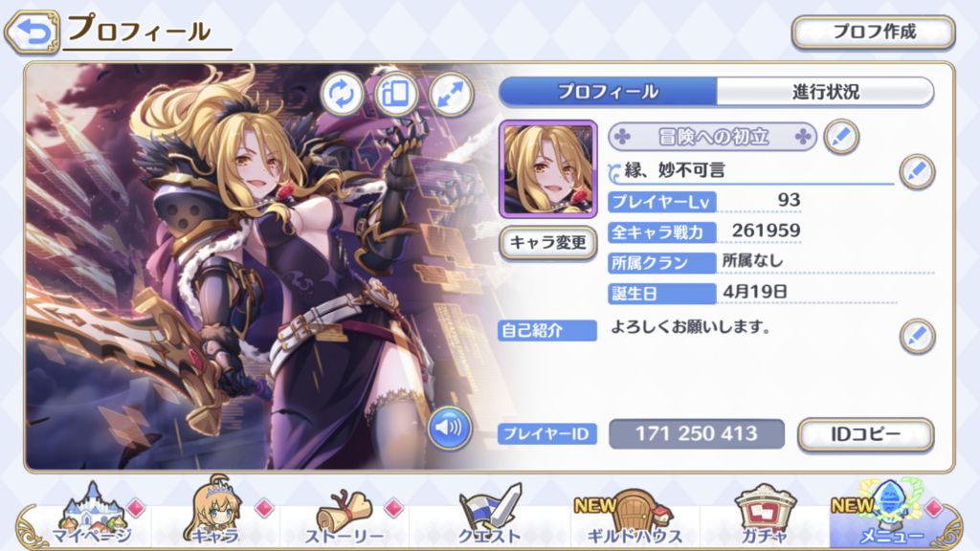Copy player ID with IDコピー
Screen dimensions: 980x551
coord(865,434)
